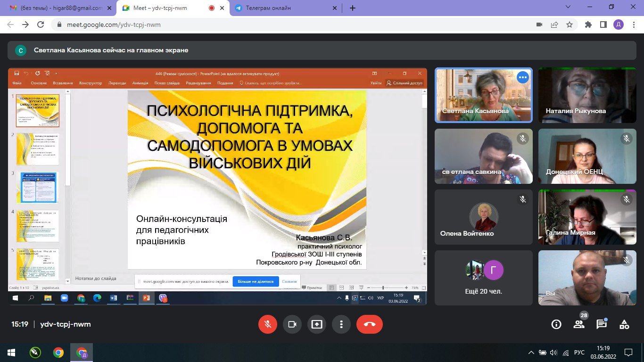Click the main shared presentation view
The image size is (644, 362).
tap(217, 186)
